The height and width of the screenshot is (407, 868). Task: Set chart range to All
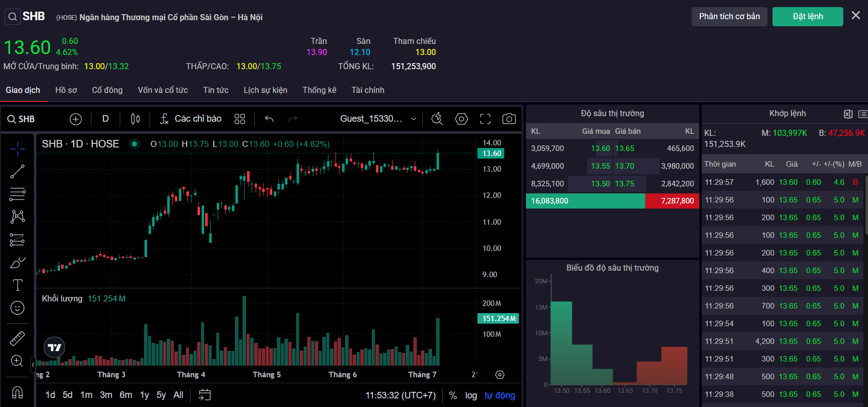tap(178, 395)
